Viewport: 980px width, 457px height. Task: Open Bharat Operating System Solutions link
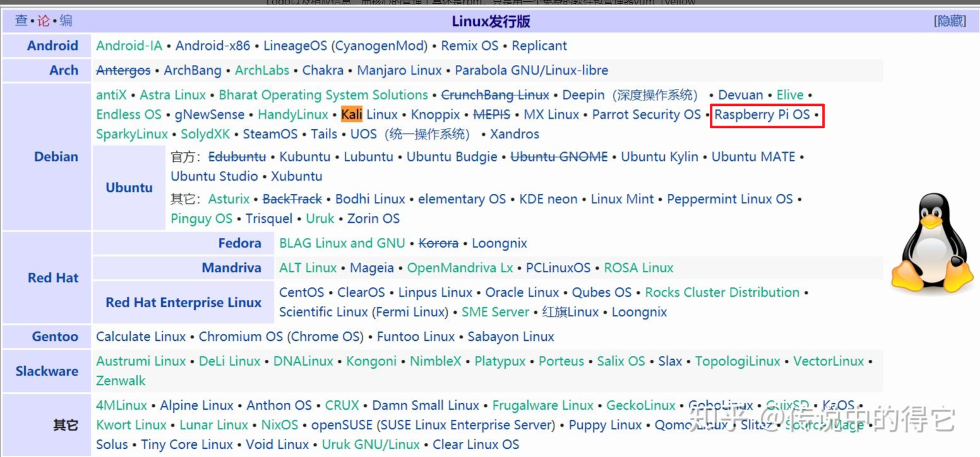coord(323,95)
